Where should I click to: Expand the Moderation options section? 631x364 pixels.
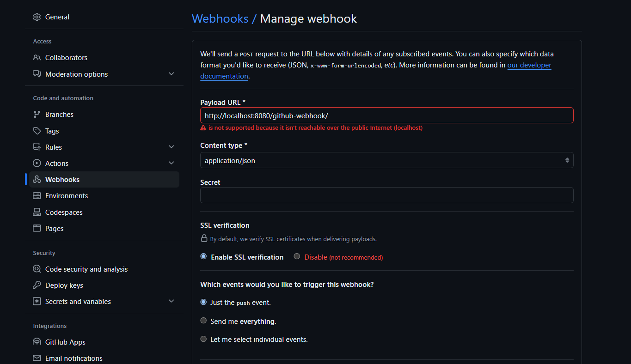pos(171,73)
